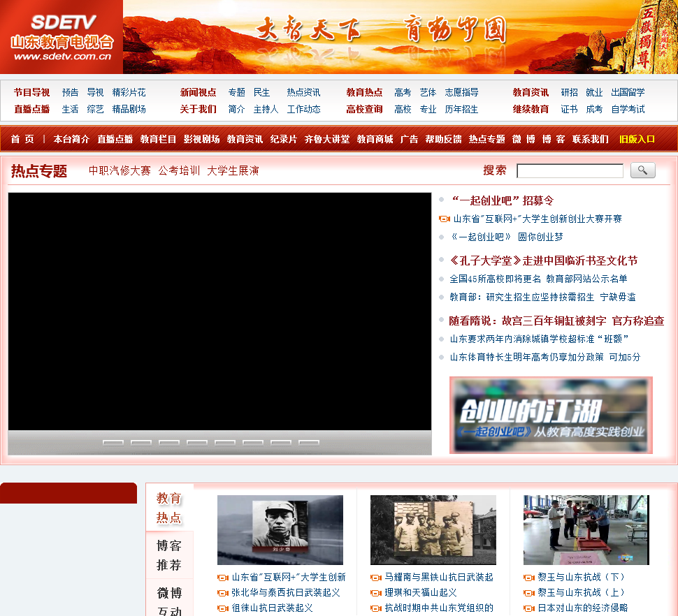Click 精品剧场 link beside 直播点播
This screenshot has height=616, width=678.
(129, 109)
